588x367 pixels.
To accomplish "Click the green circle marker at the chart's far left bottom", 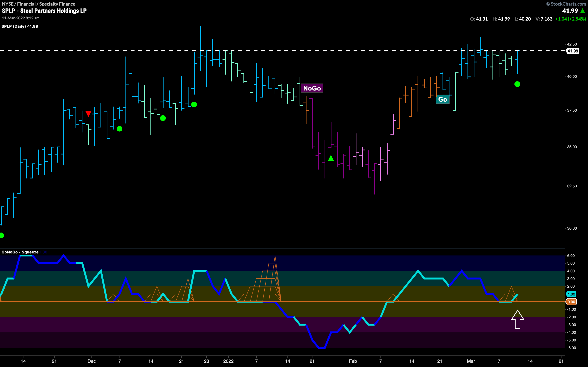I will pyautogui.click(x=2, y=235).
